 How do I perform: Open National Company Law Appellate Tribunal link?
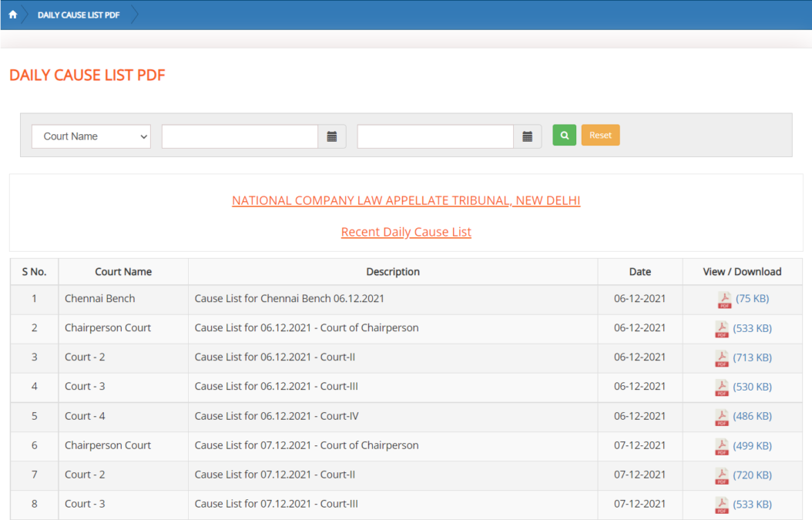tap(406, 200)
